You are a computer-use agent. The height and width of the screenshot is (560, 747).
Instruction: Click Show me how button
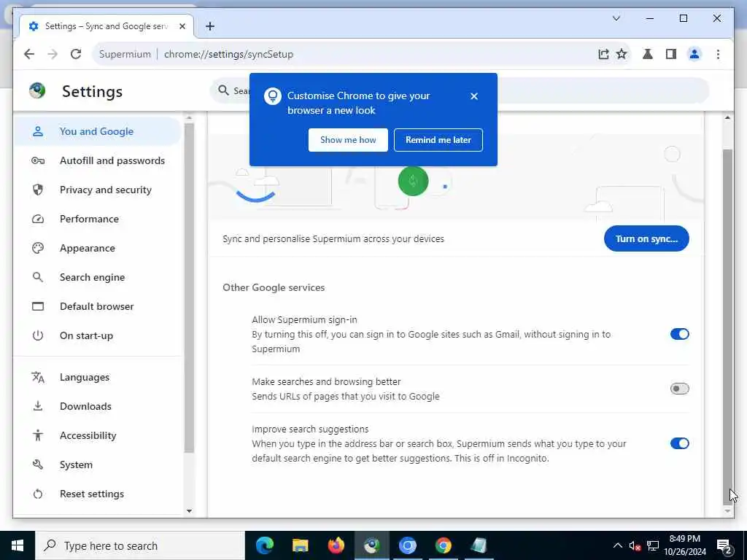pos(348,139)
